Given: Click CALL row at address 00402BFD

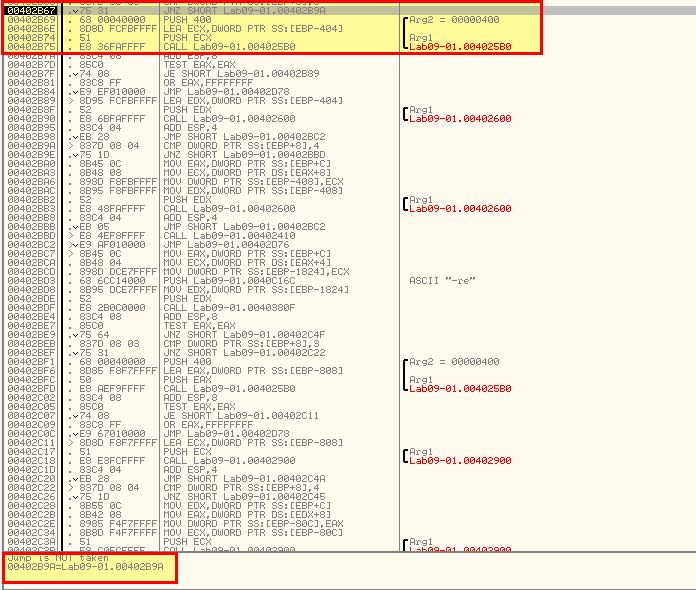Looking at the screenshot, I should click(x=229, y=388).
